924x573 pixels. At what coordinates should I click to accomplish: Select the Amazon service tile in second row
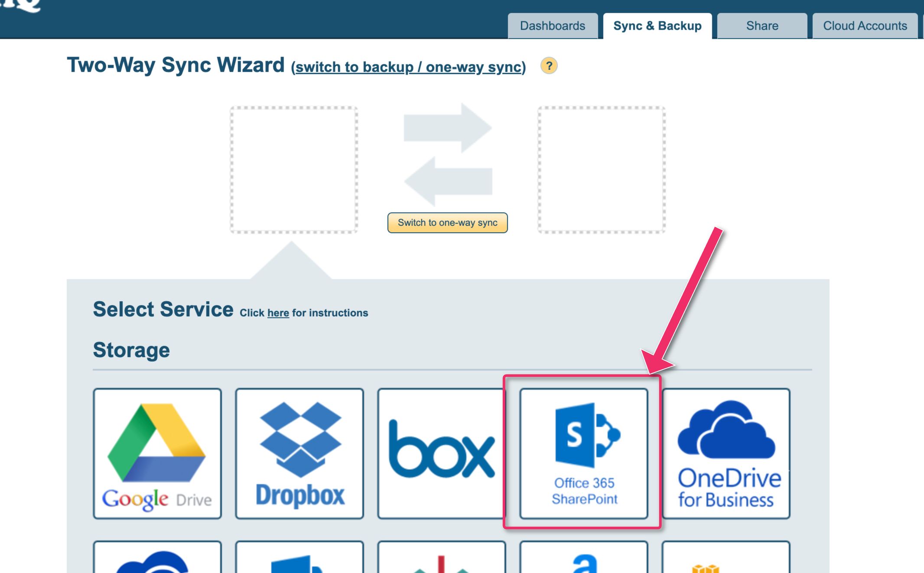coord(584,557)
